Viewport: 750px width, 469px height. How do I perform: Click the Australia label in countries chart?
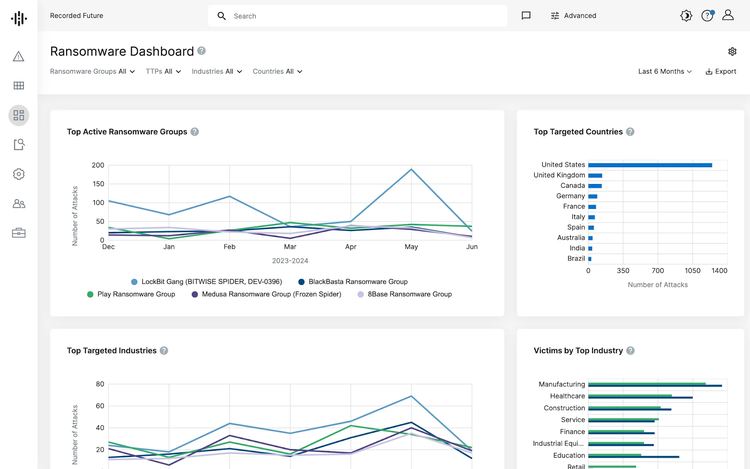tap(571, 238)
